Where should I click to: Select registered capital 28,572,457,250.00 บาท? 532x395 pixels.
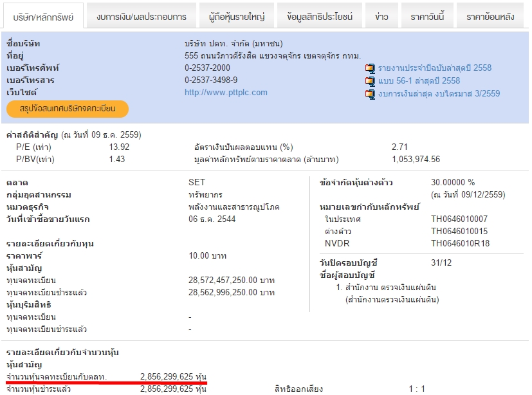(232, 280)
